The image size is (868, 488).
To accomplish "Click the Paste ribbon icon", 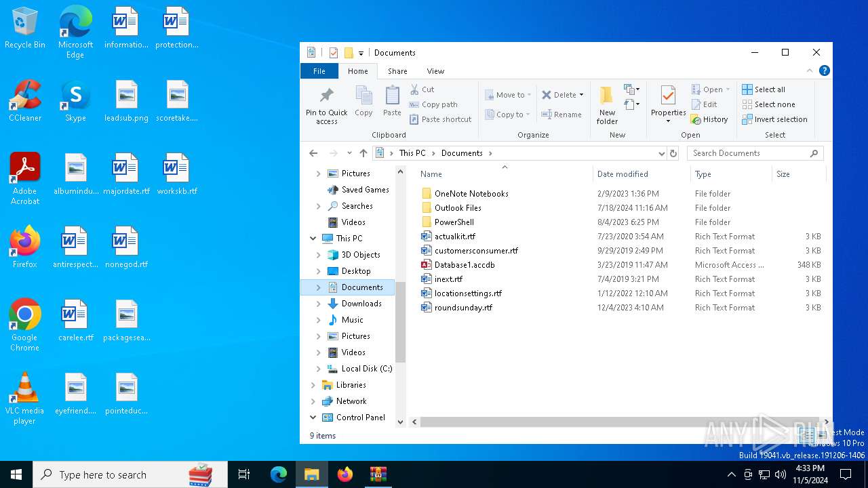I will point(392,101).
